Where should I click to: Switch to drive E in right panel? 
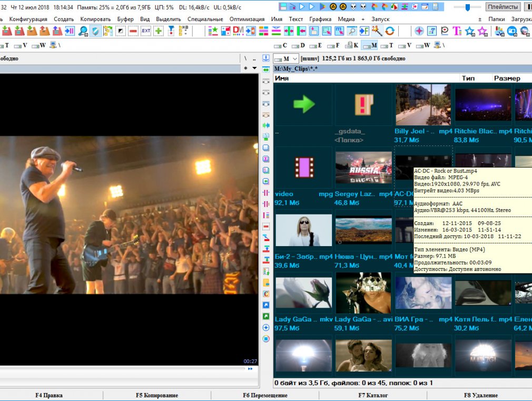coord(316,45)
